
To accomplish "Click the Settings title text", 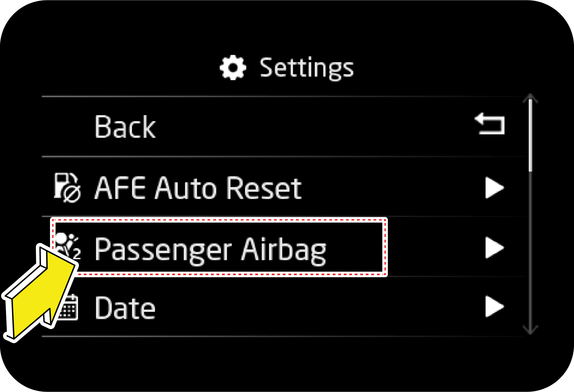I will coord(306,68).
